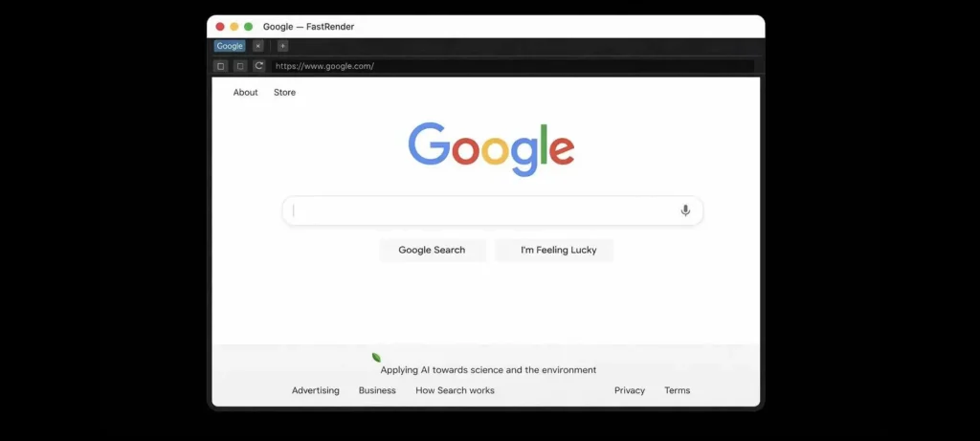
Task: Open the Privacy footer link
Action: [630, 390]
